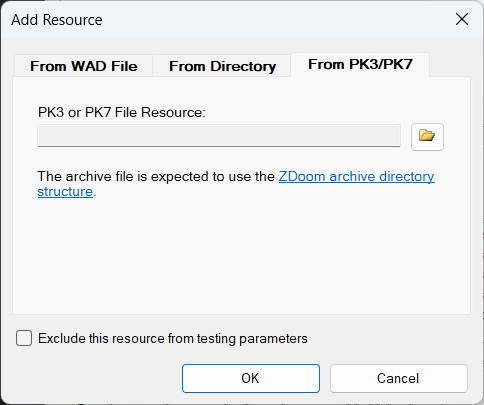Follow the 'structure' part of the hyperlink

65,192
